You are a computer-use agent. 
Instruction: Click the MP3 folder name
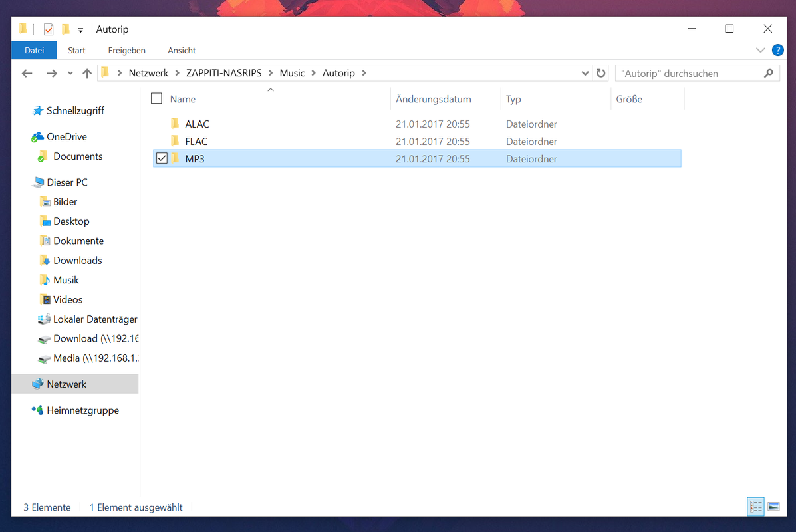tap(194, 158)
